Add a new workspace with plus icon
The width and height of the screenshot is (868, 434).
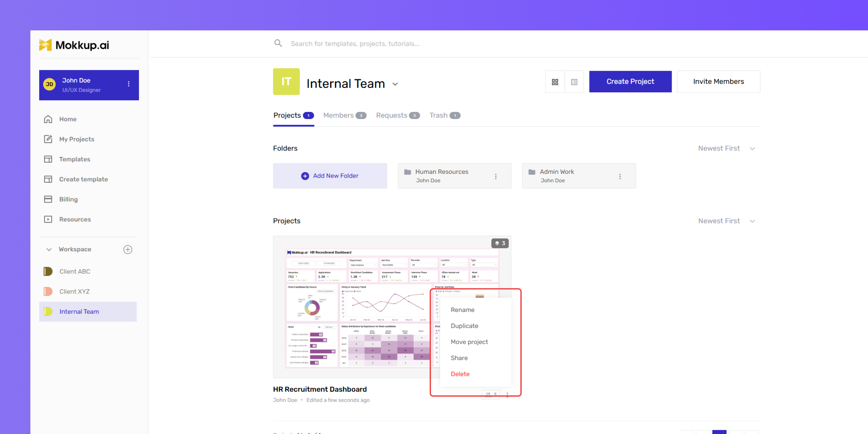(128, 249)
